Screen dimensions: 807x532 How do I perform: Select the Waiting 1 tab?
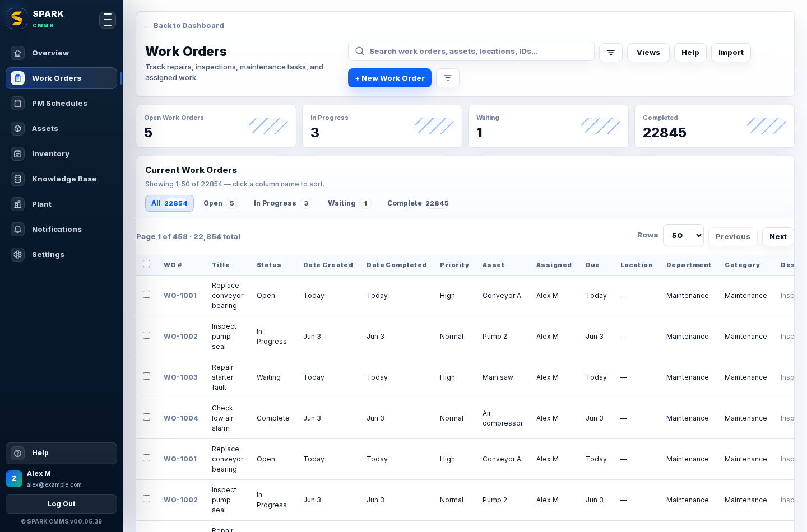coord(349,203)
